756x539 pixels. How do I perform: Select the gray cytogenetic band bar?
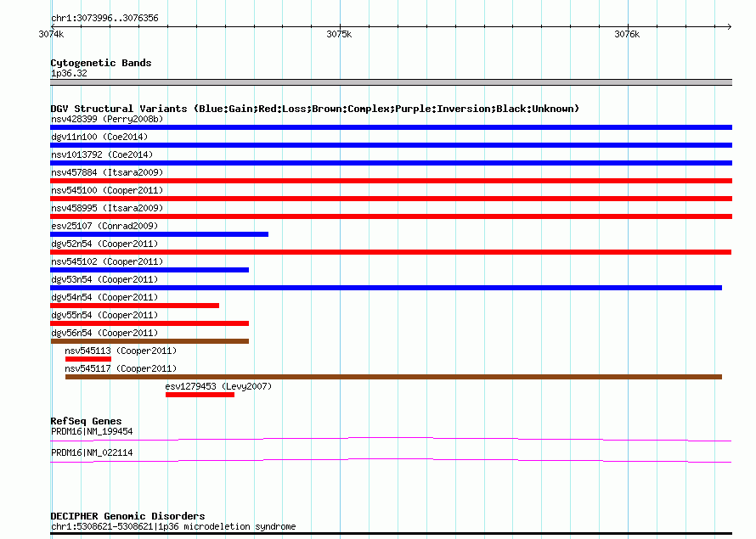point(391,82)
